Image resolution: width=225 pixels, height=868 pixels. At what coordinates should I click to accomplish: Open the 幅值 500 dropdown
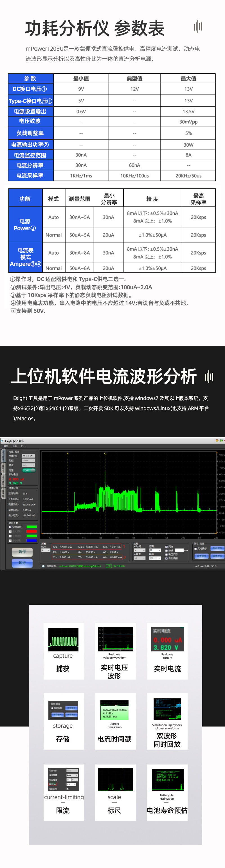click(155, 558)
